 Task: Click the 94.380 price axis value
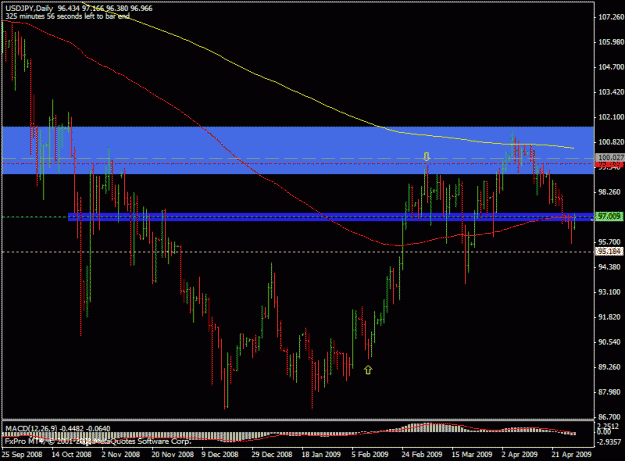[610, 267]
